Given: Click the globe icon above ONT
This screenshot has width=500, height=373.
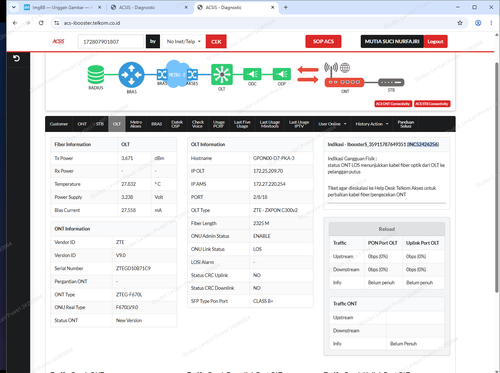Looking at the screenshot, I should pos(345,68).
